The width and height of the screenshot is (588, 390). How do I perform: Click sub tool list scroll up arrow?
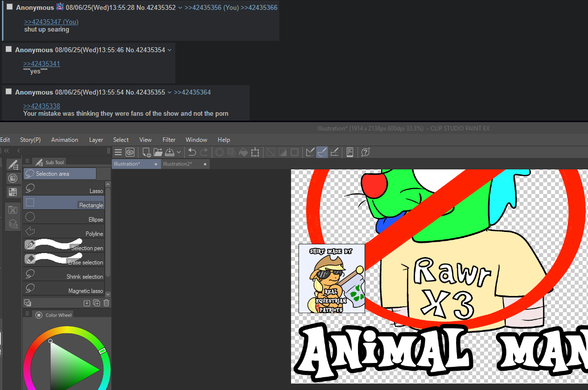(x=108, y=184)
